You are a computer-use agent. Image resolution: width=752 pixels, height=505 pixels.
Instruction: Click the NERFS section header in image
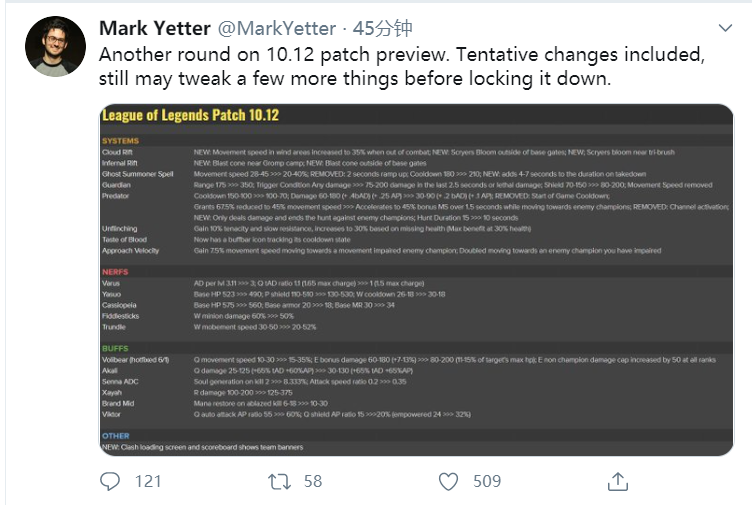(x=115, y=272)
